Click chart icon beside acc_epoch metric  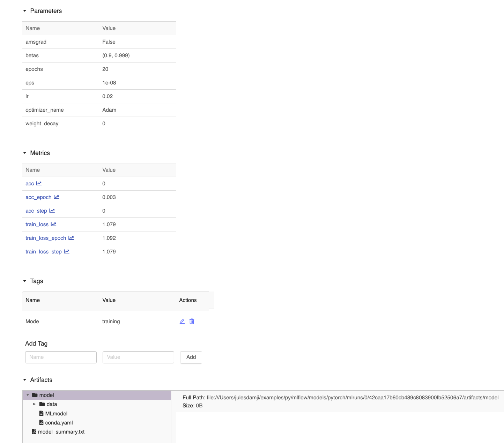point(57,197)
